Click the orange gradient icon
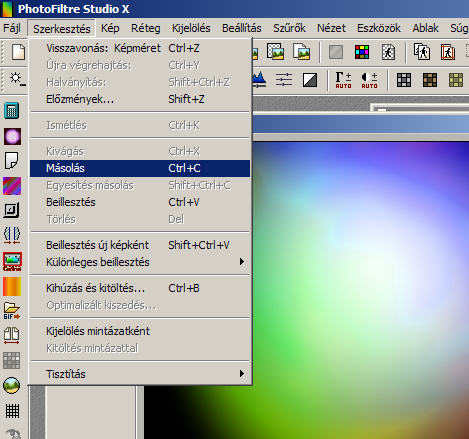Image resolution: width=469 pixels, height=439 pixels. [x=12, y=286]
